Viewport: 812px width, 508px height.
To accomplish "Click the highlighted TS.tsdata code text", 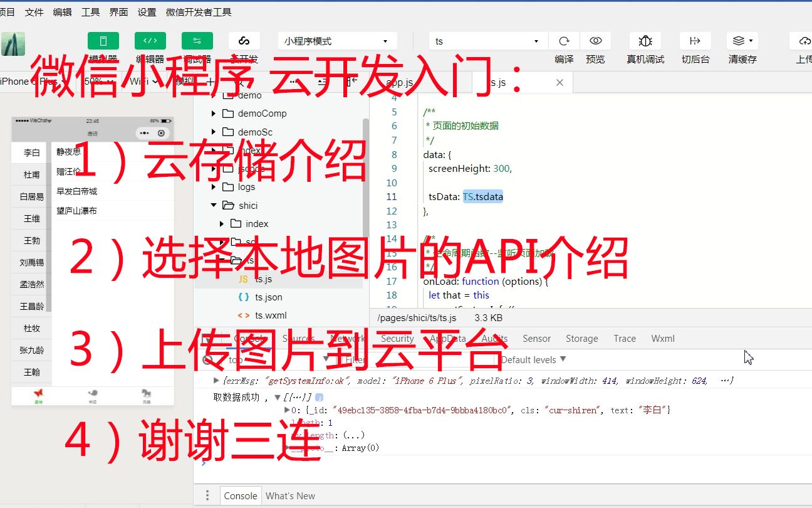I will 483,197.
